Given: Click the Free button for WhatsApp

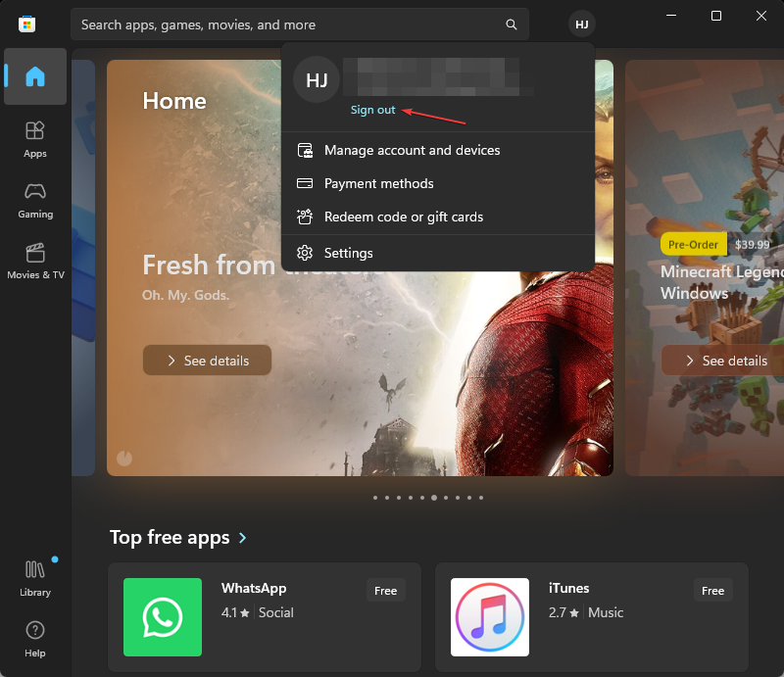Looking at the screenshot, I should click(385, 591).
